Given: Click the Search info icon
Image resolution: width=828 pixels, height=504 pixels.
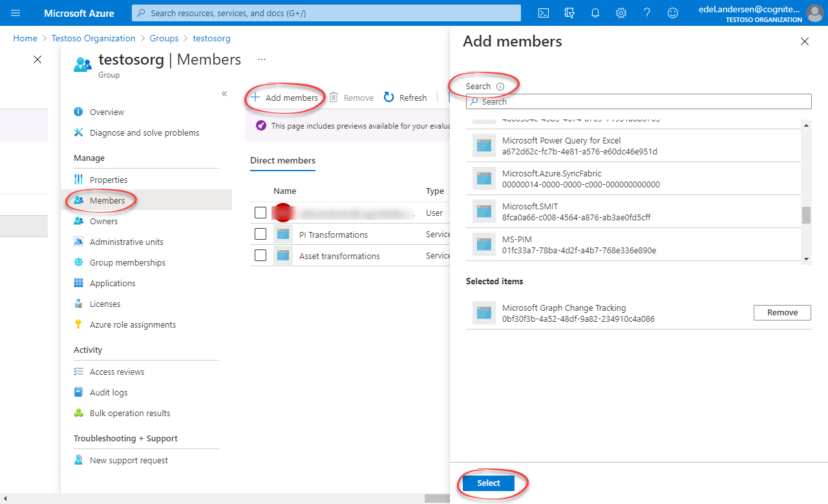Looking at the screenshot, I should 500,86.
